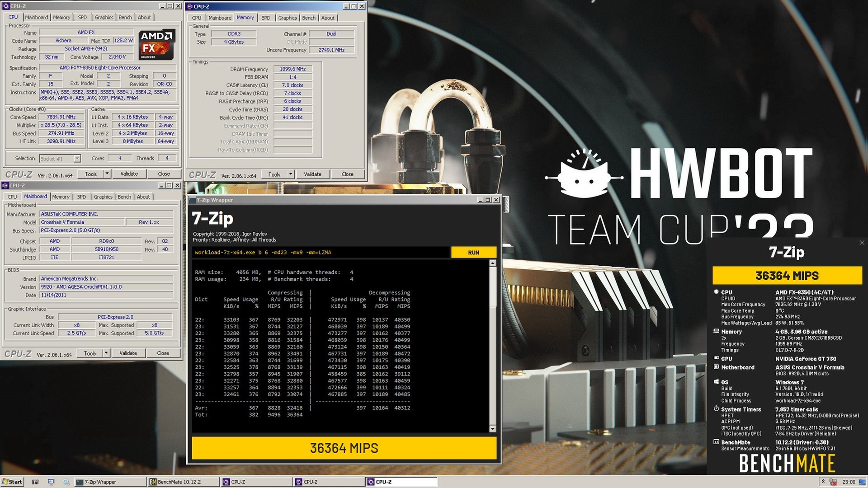Viewport: 868px width, 488px height.
Task: Click the ASUSTeK COMPUTER INC. manufacturer field
Action: (x=106, y=214)
